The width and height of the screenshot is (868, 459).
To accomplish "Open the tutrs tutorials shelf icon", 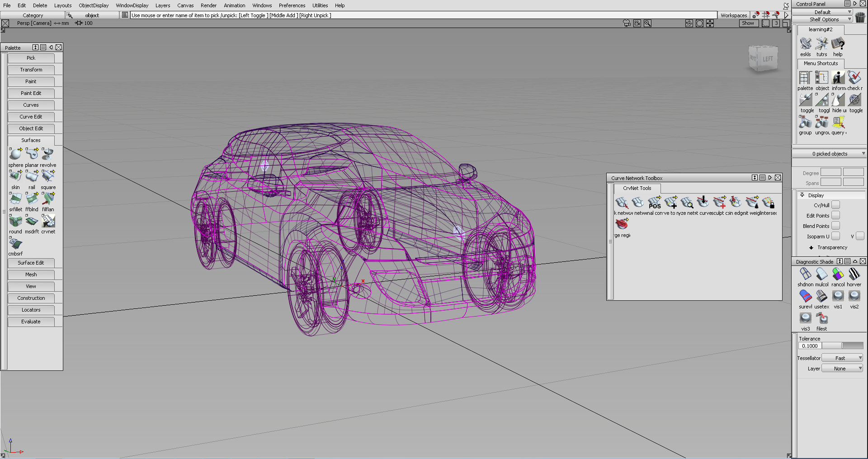I will click(x=821, y=44).
